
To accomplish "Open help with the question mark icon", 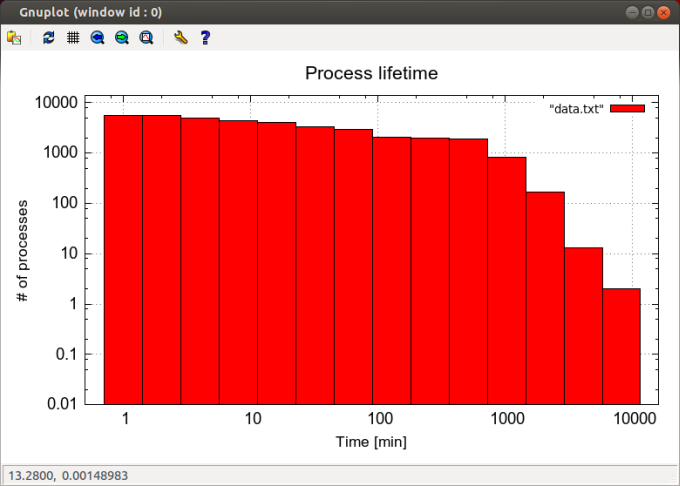I will click(x=205, y=38).
